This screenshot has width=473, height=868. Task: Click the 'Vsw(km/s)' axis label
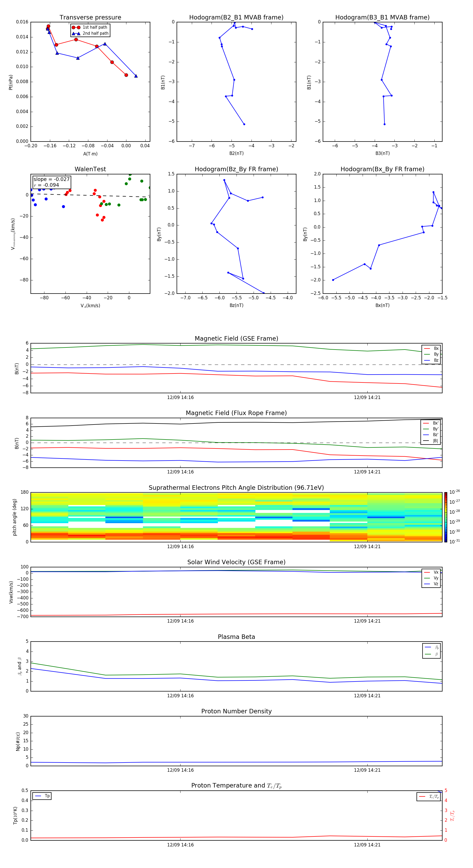click(x=11, y=592)
